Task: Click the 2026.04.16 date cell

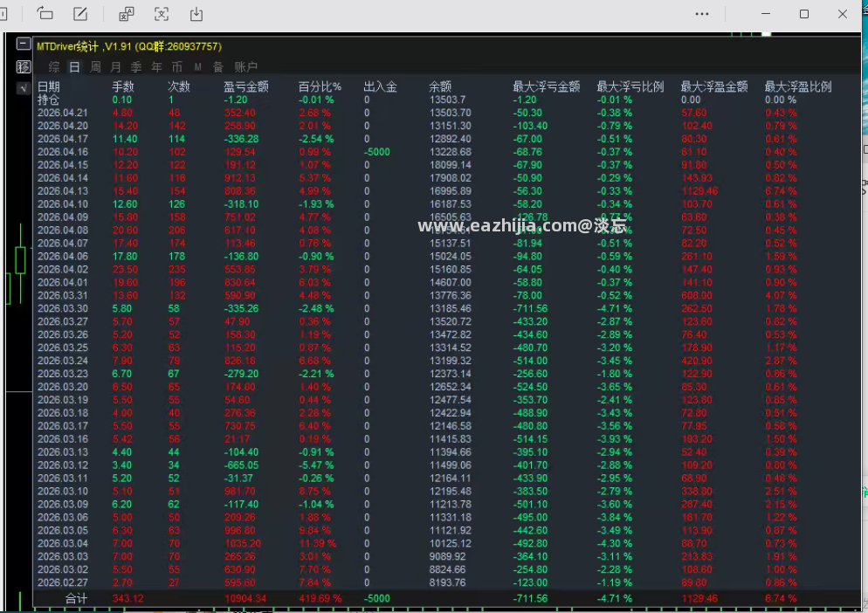Action: coord(63,152)
